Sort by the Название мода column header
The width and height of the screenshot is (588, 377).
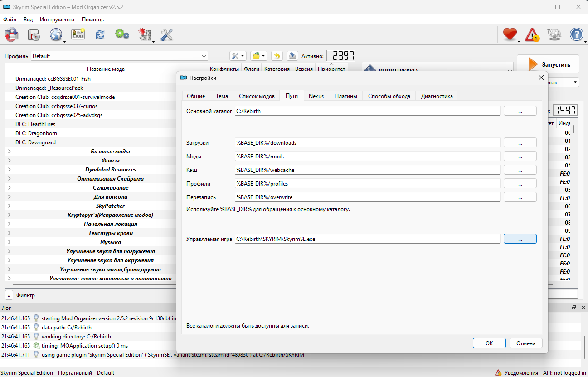pyautogui.click(x=106, y=69)
